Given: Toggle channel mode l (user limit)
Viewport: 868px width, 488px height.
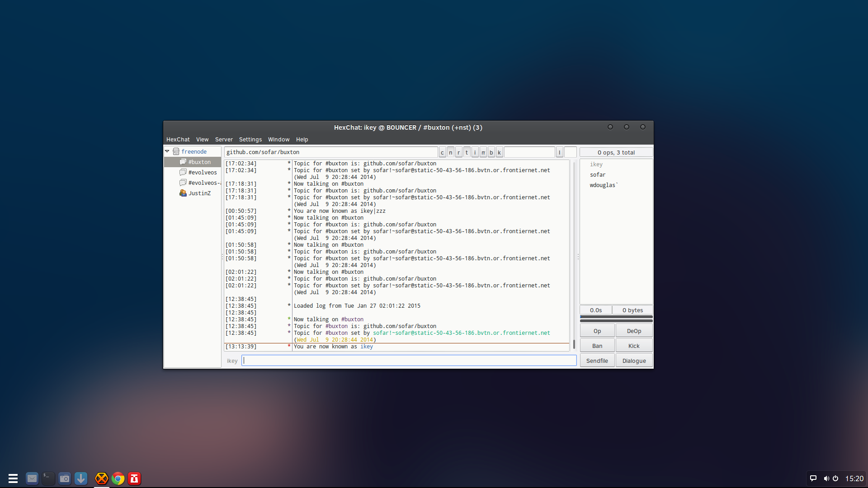Looking at the screenshot, I should (x=559, y=152).
